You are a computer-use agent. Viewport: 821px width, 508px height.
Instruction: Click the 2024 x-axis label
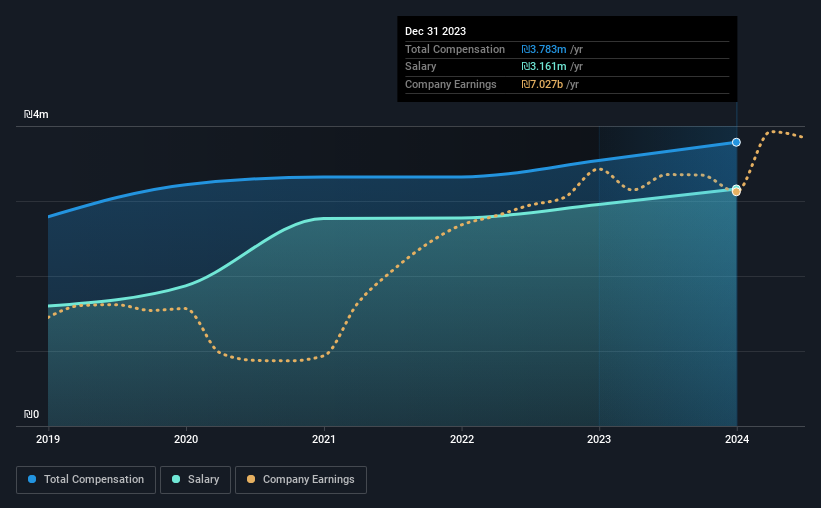[737, 439]
